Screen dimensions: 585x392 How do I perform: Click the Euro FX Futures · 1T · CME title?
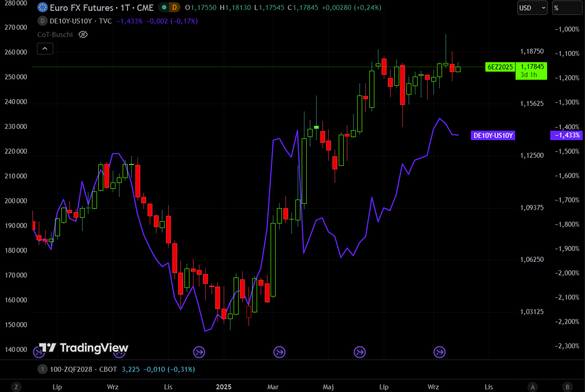pyautogui.click(x=102, y=8)
